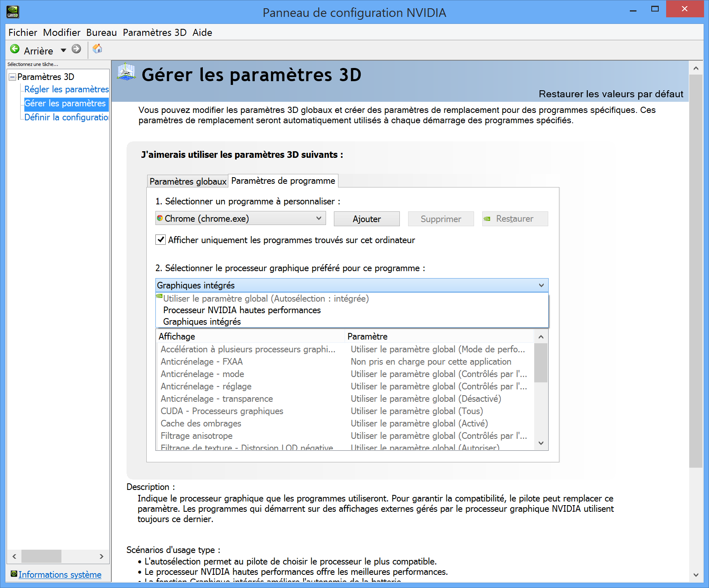Click the NVIDIA logo in title bar

point(13,12)
